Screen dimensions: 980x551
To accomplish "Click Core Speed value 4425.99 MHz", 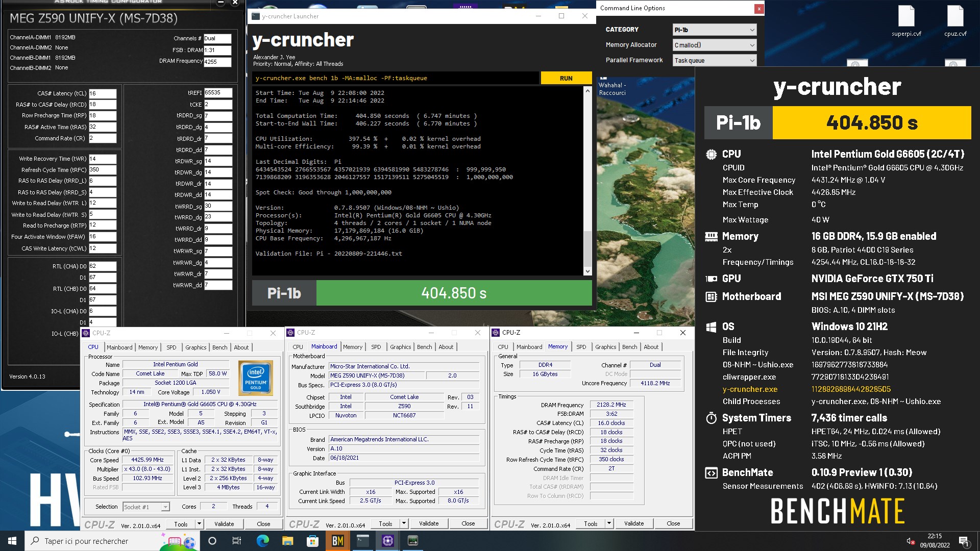I will tap(148, 460).
